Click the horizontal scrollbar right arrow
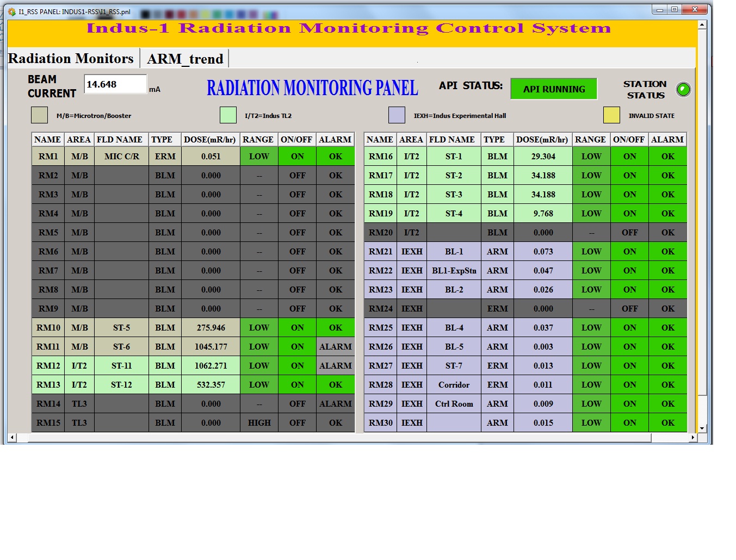The height and width of the screenshot is (560, 736). pyautogui.click(x=692, y=437)
